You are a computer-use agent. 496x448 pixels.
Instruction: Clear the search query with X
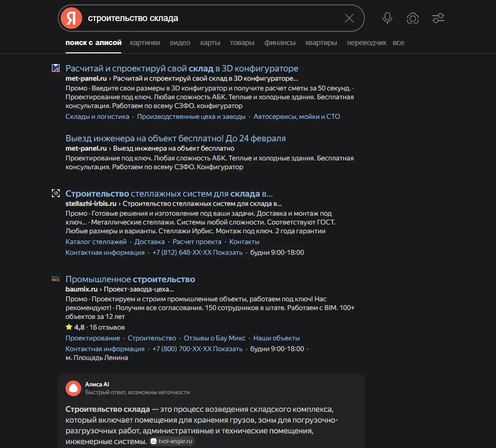(349, 18)
